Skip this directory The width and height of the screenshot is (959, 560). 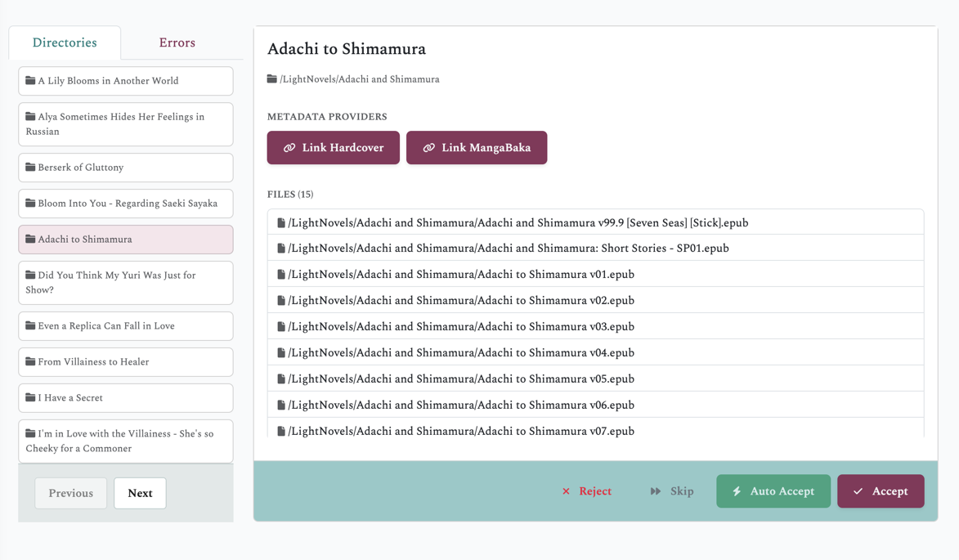pos(671,491)
